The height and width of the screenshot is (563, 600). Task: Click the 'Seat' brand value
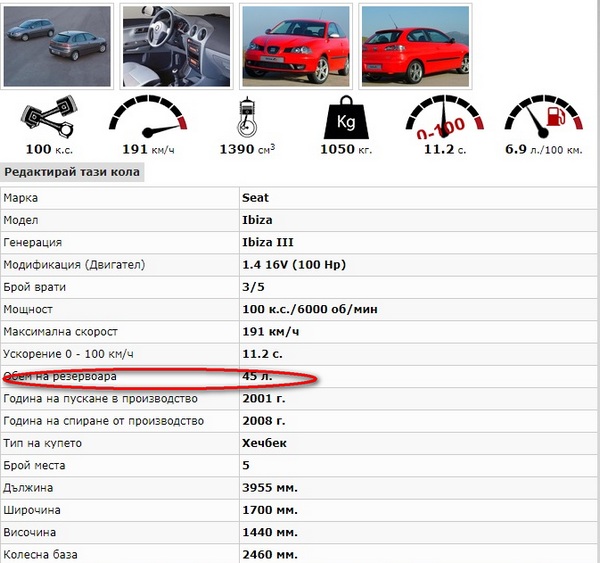click(255, 198)
